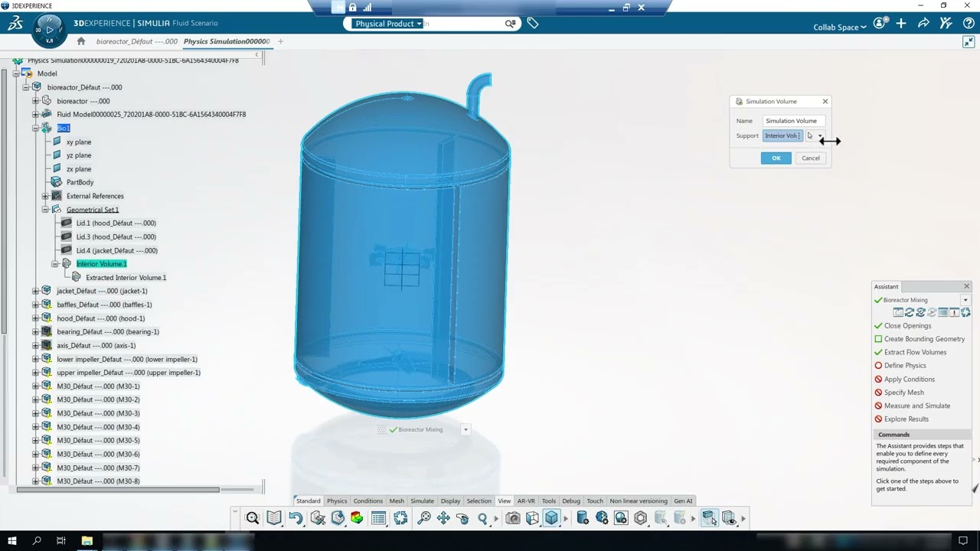Close the Simulation Volume dialog
980x551 pixels.
point(825,101)
